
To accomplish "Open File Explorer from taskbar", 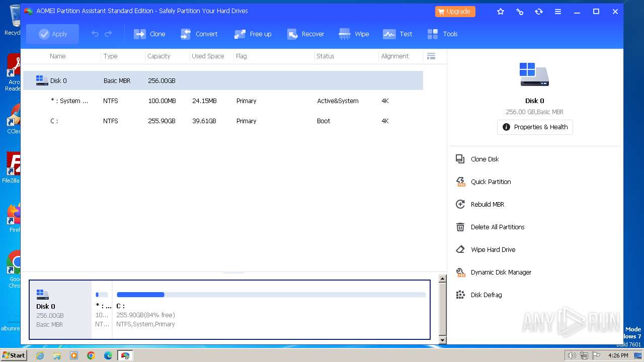I will point(57,355).
